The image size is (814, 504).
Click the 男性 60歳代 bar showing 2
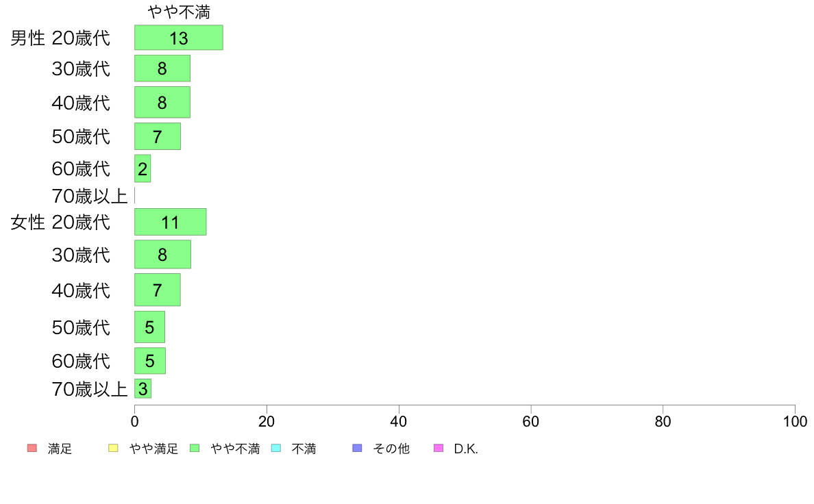(143, 168)
